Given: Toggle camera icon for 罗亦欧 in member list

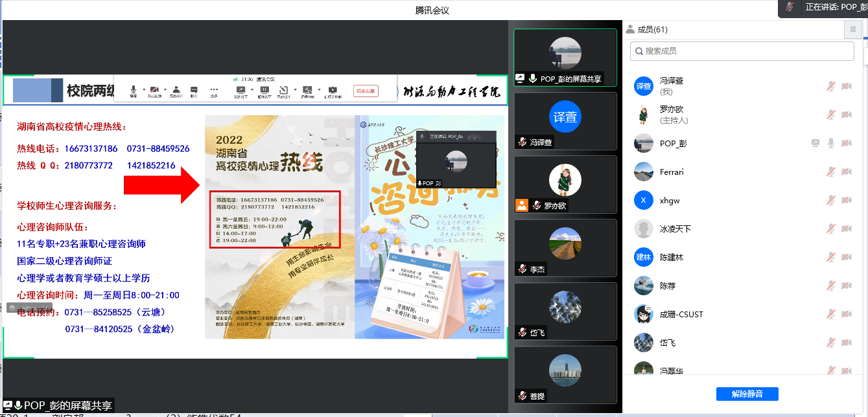Looking at the screenshot, I should click(x=846, y=115).
